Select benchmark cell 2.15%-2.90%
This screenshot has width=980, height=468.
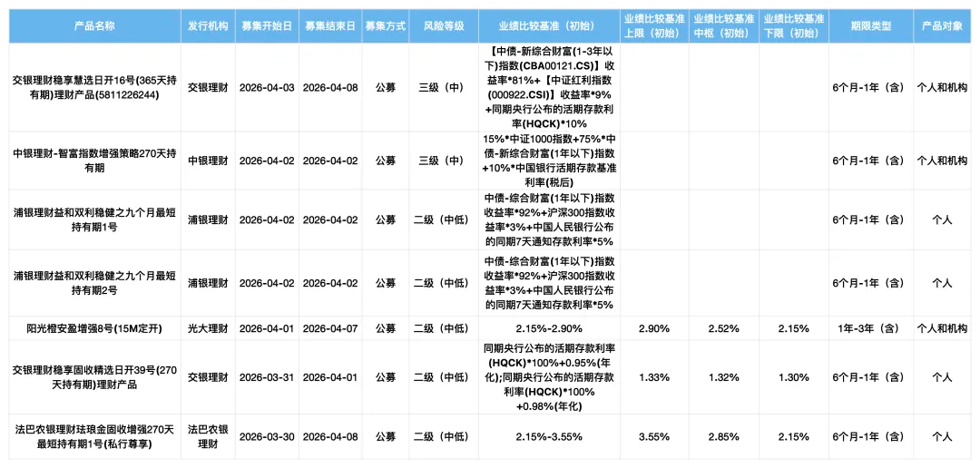pos(549,328)
